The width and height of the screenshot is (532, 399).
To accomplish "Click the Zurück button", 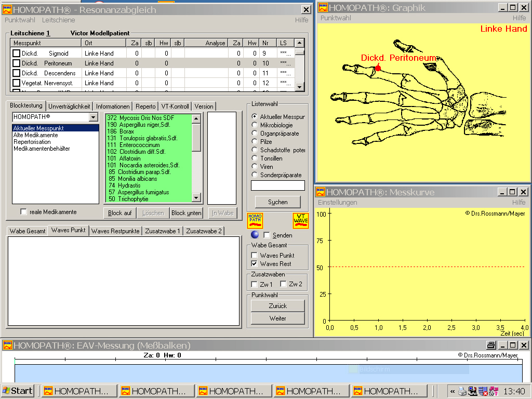I will point(278,305).
